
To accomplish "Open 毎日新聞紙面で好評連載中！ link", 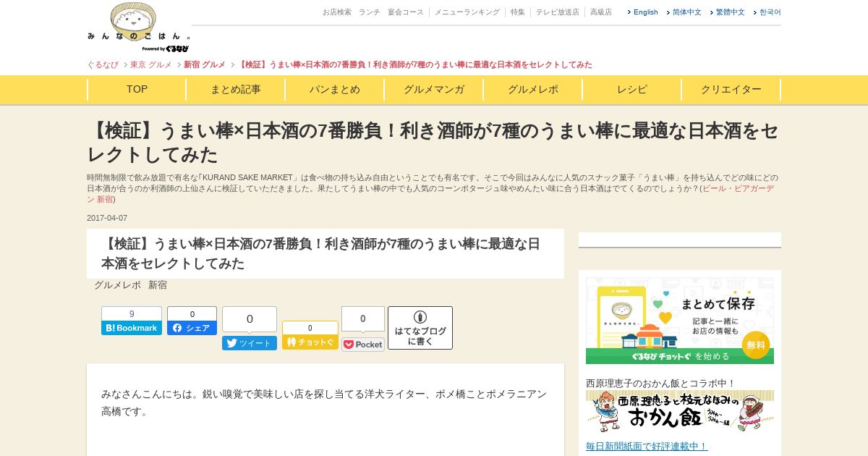I will [x=647, y=446].
